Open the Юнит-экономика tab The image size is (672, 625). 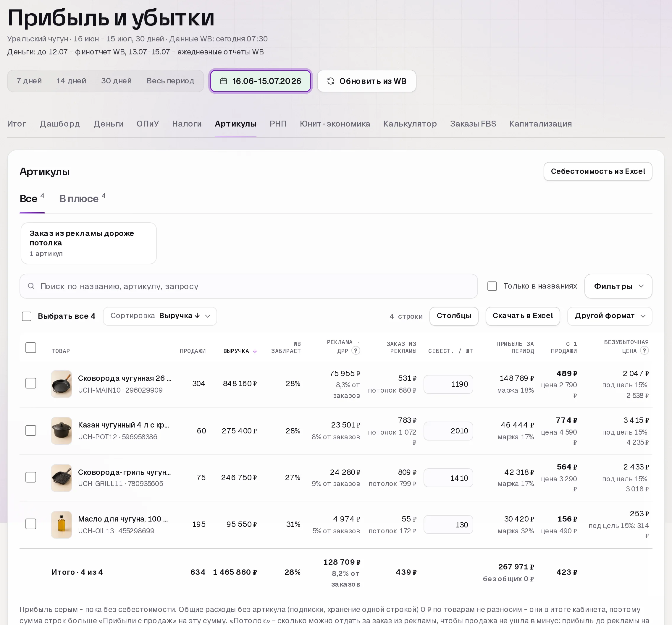pyautogui.click(x=335, y=124)
